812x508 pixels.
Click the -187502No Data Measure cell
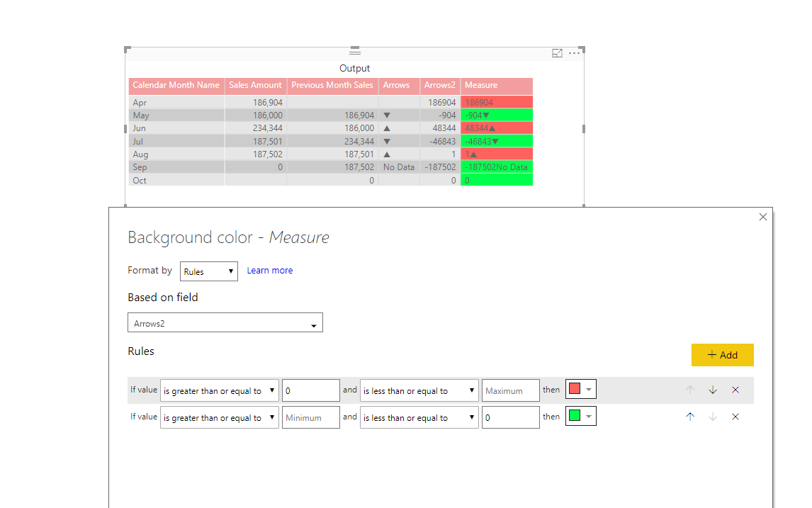[x=497, y=167]
